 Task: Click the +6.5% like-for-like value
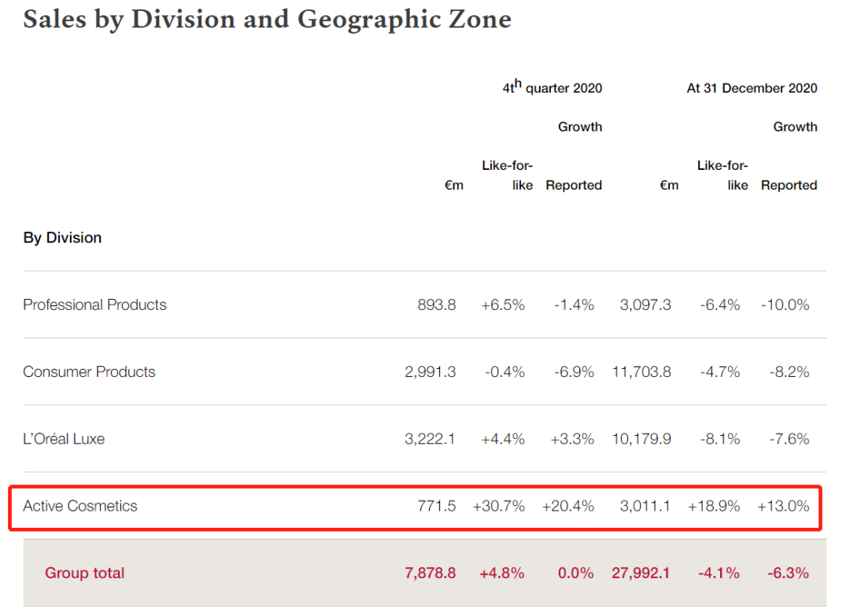click(x=503, y=305)
